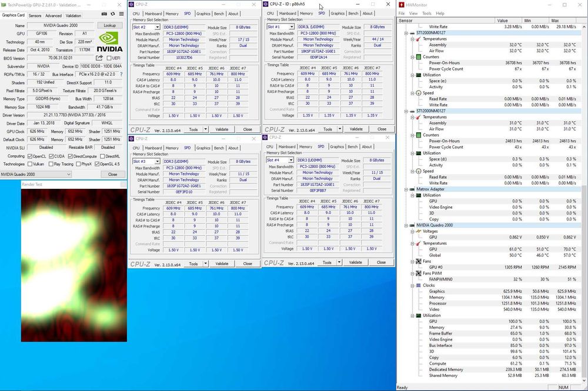Click the HWMonitor vertical scrollbar thumb
This screenshot has height=391, width=588.
(x=584, y=281)
